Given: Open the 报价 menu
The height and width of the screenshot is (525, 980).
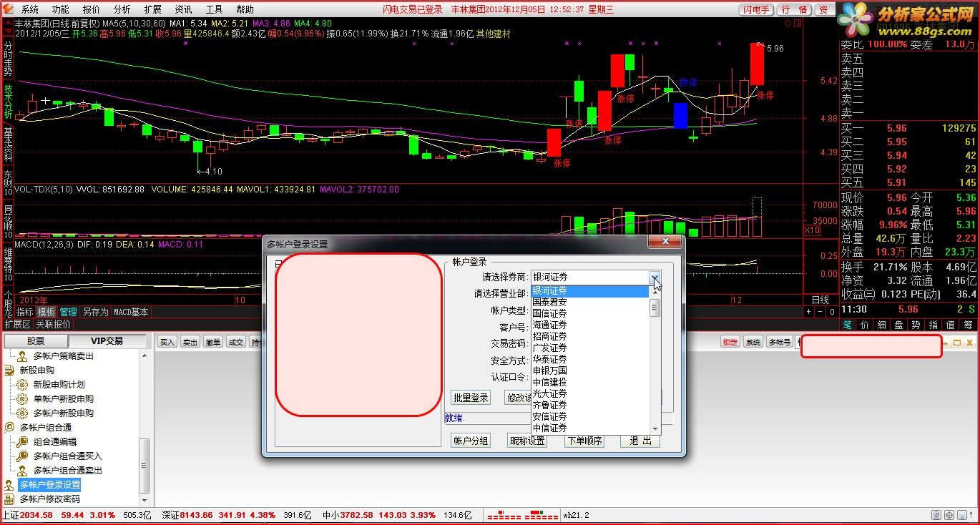Looking at the screenshot, I should point(92,10).
